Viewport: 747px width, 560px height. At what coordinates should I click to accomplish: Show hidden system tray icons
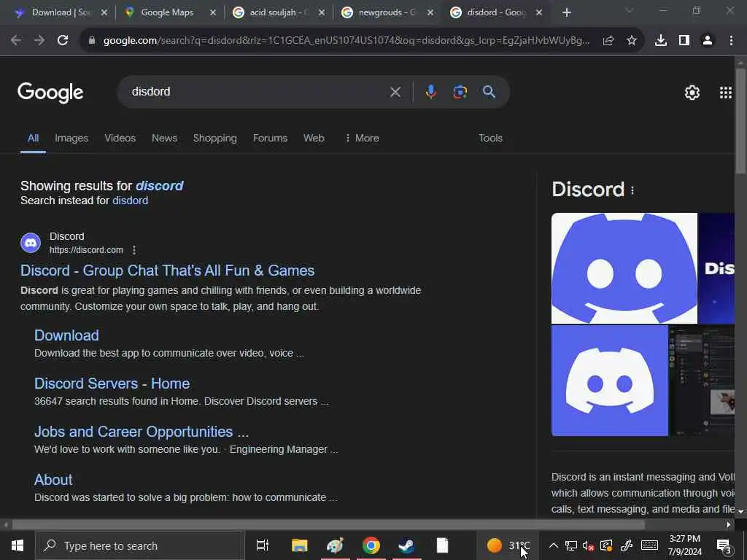(553, 545)
